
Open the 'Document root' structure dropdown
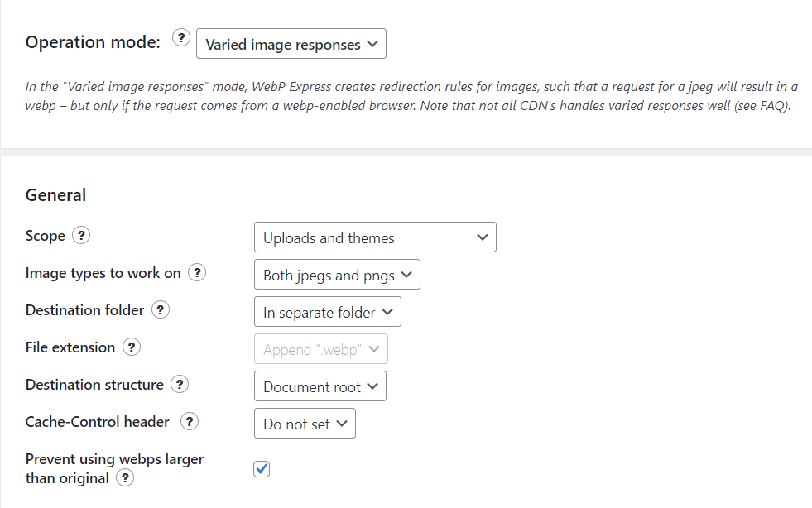tap(320, 386)
